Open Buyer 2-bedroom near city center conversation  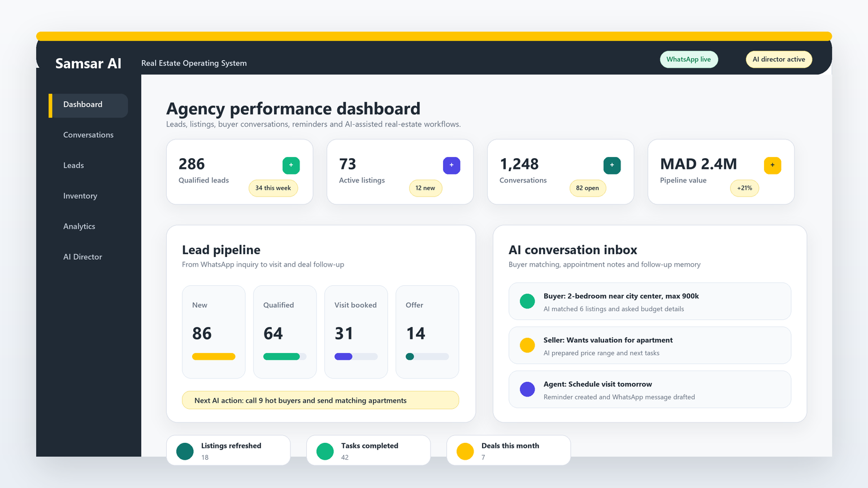[650, 301]
